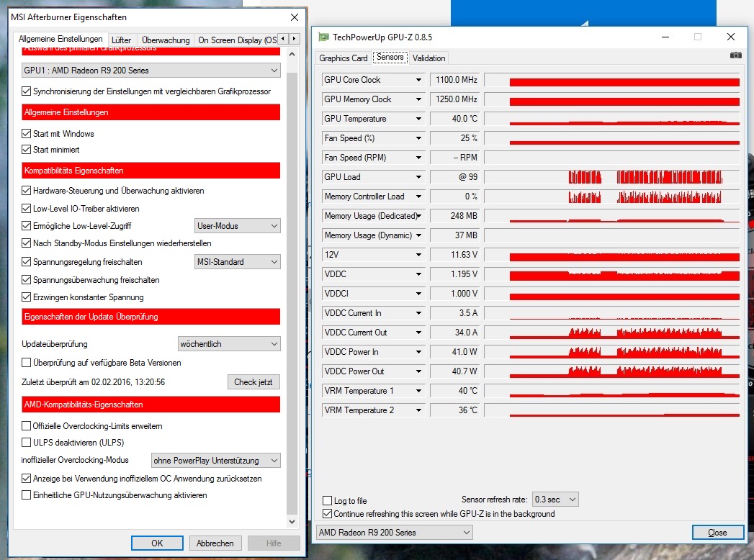Enable Offizielle Overclocking-Limits erweitern
This screenshot has width=754, height=560.
[27, 425]
